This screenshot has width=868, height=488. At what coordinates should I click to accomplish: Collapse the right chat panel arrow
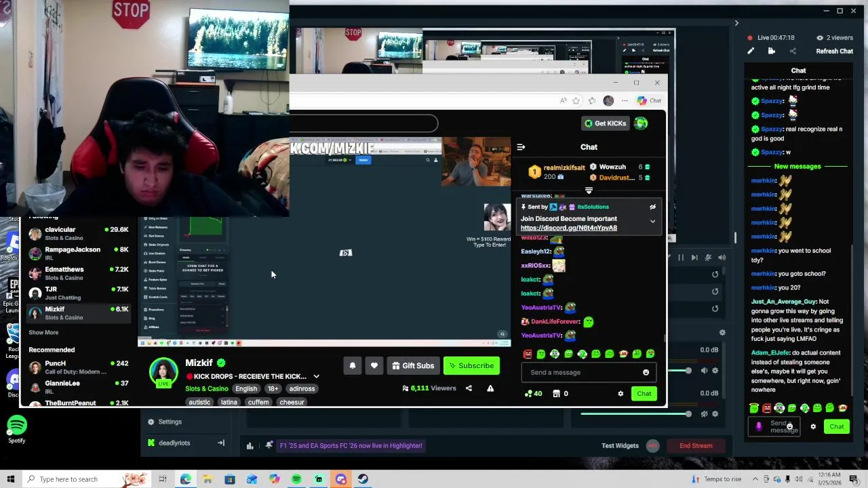[736, 24]
